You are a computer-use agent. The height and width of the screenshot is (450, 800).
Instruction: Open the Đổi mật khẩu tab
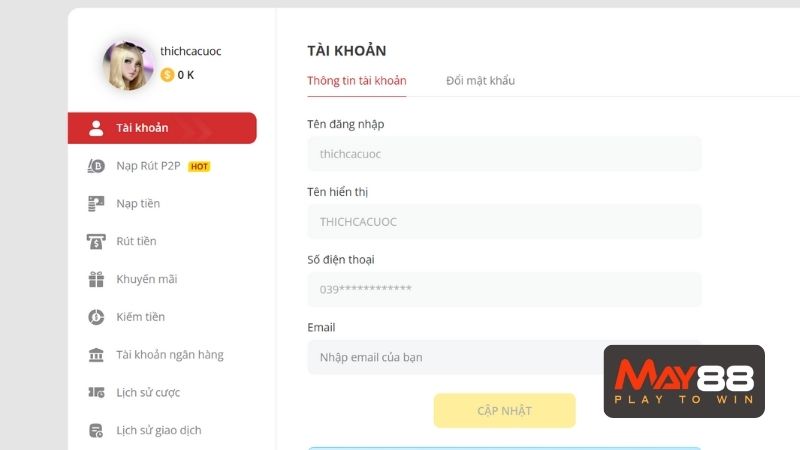click(x=480, y=81)
